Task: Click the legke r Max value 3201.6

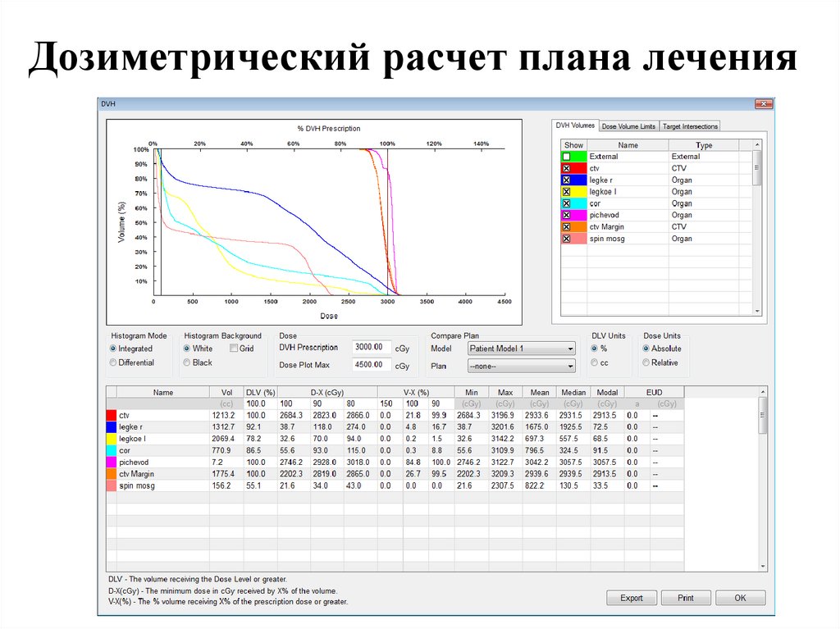Action: click(503, 427)
